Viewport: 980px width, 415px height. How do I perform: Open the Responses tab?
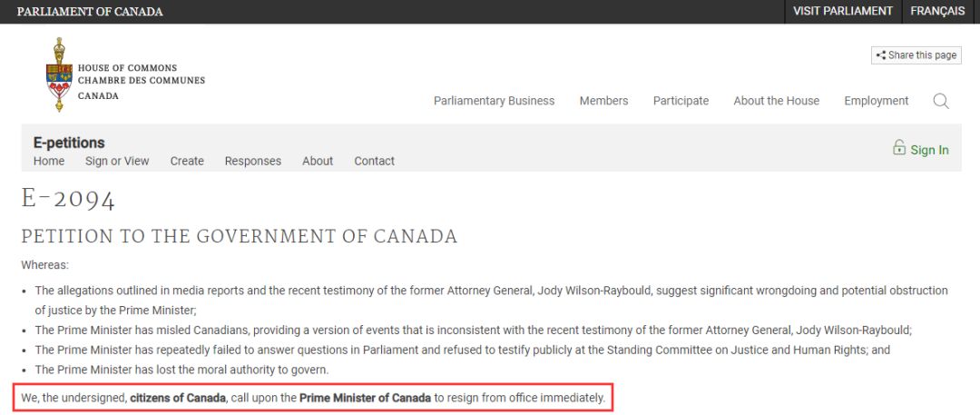(x=253, y=161)
